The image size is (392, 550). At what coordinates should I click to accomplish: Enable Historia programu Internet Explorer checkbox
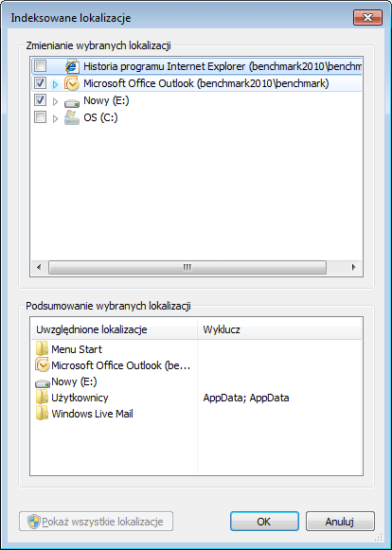(40, 65)
